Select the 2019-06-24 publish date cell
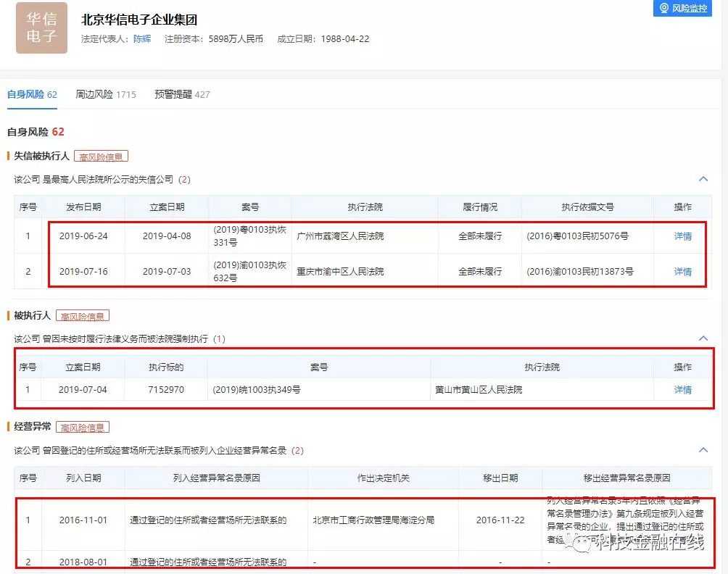 click(x=83, y=236)
